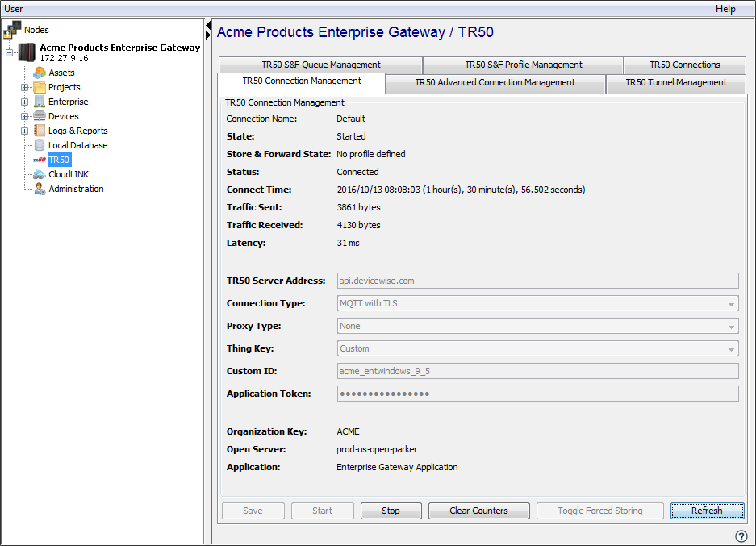
Task: Select Enterprise in the tree
Action: pyautogui.click(x=68, y=102)
